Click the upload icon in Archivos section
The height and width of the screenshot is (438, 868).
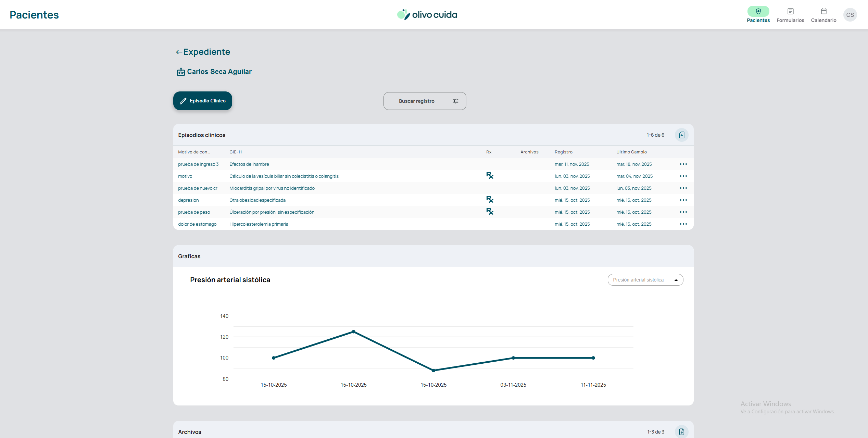[681, 431]
